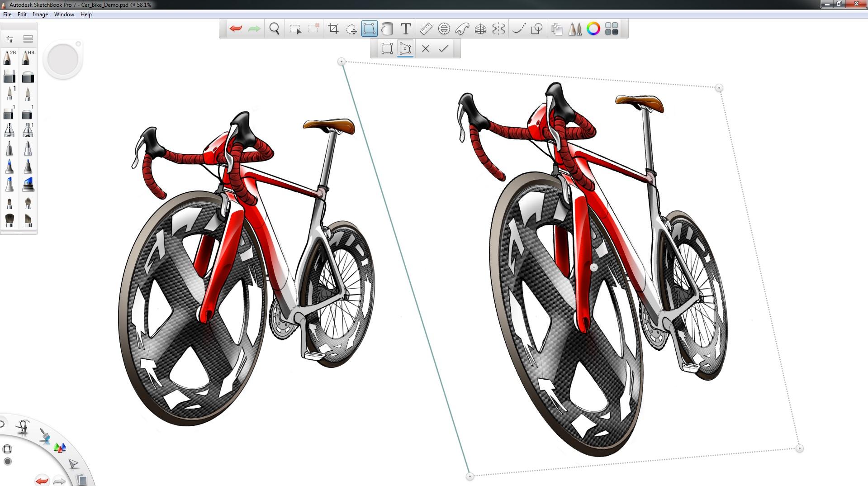The image size is (868, 486).
Task: Open the Window menu
Action: [64, 14]
